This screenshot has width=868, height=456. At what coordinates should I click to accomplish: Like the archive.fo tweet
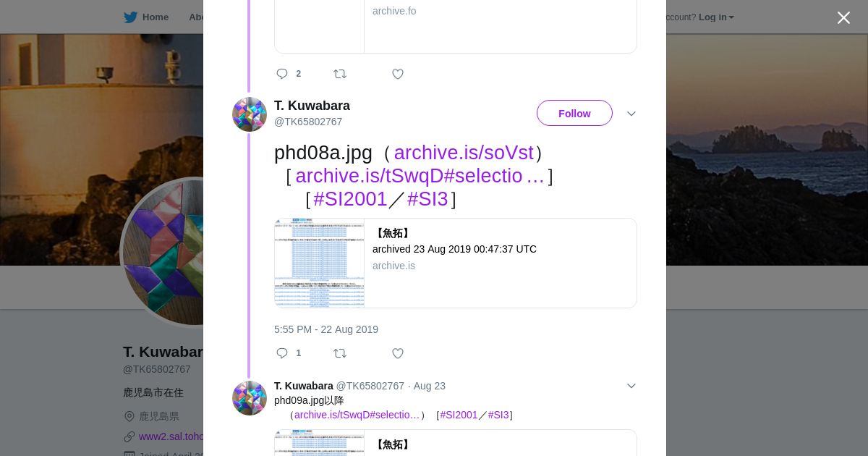[398, 74]
